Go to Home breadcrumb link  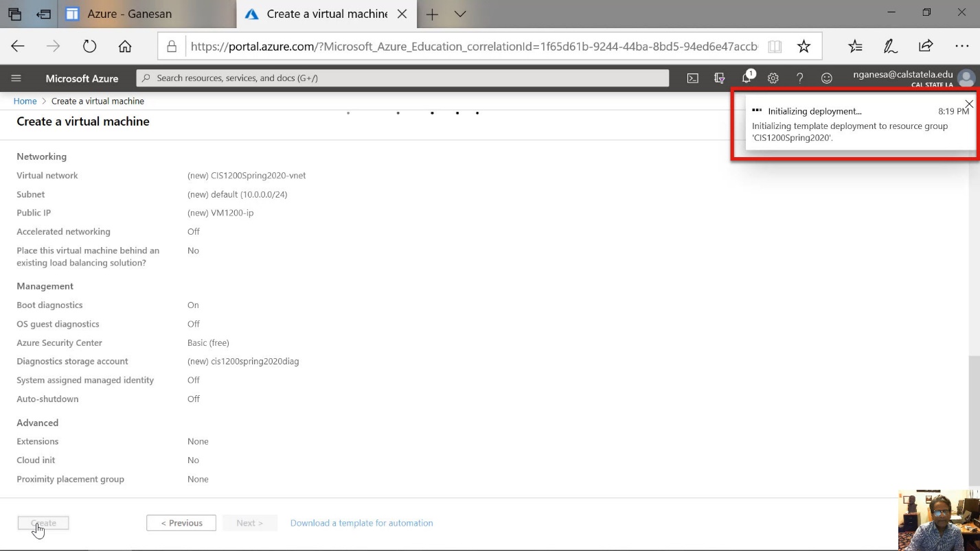click(x=25, y=101)
